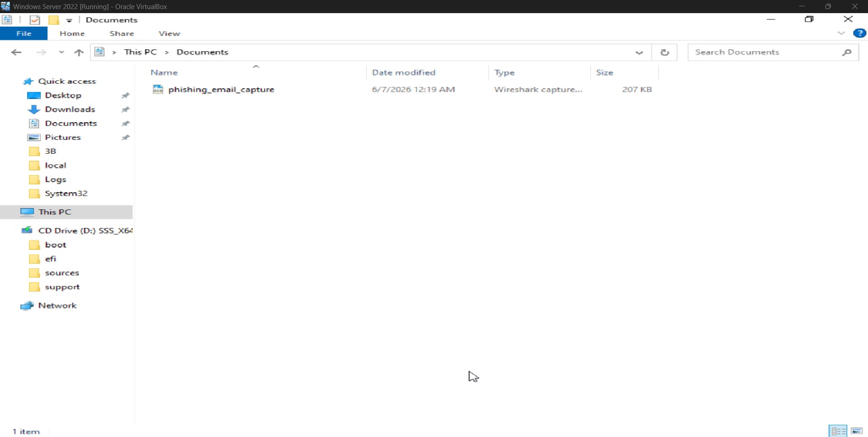Screen dimensions: 868x437
Task: Click the New folder quick access toolbar icon
Action: point(53,20)
